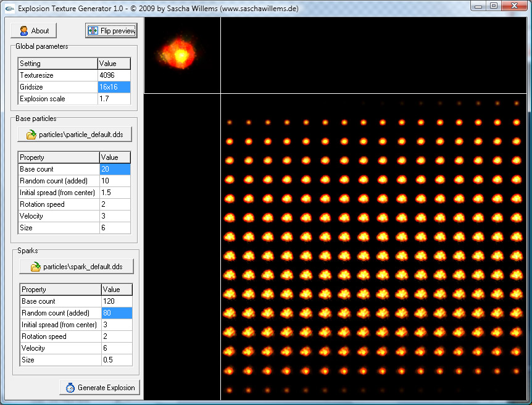Edit the Texturesize value 4096

114,75
